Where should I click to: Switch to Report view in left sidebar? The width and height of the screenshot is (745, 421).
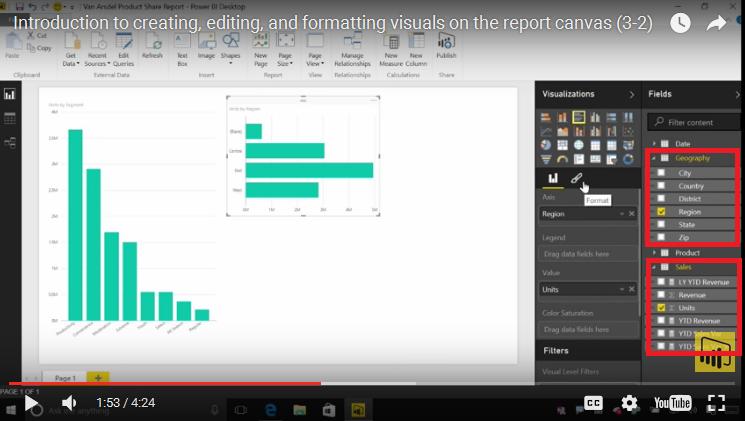(x=10, y=94)
